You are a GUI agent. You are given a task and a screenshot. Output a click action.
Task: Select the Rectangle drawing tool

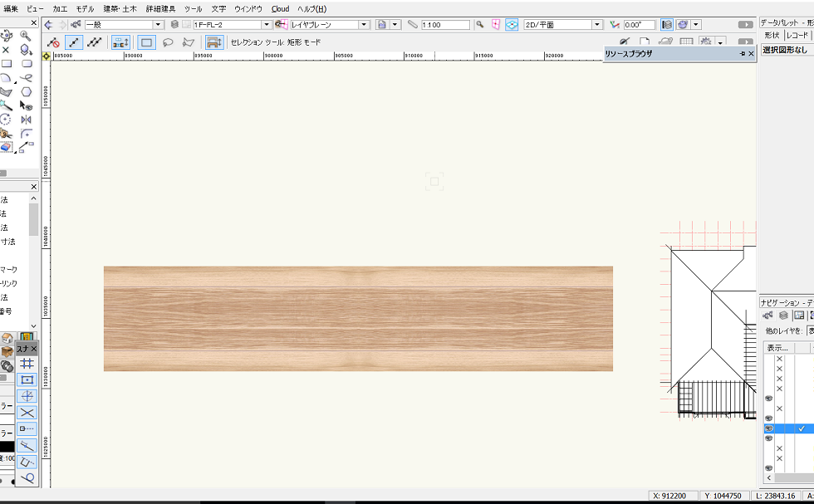[7, 63]
